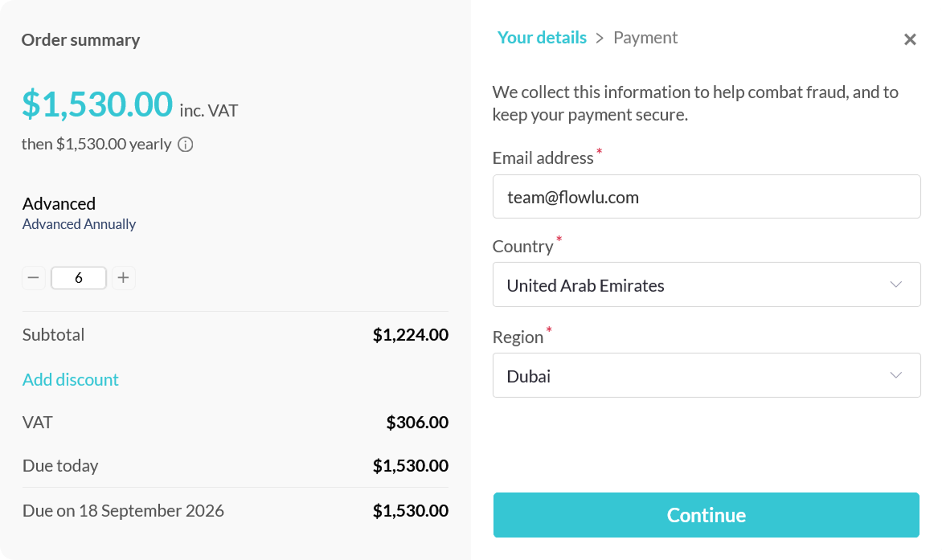
Task: Go to the Your details step
Action: (542, 38)
